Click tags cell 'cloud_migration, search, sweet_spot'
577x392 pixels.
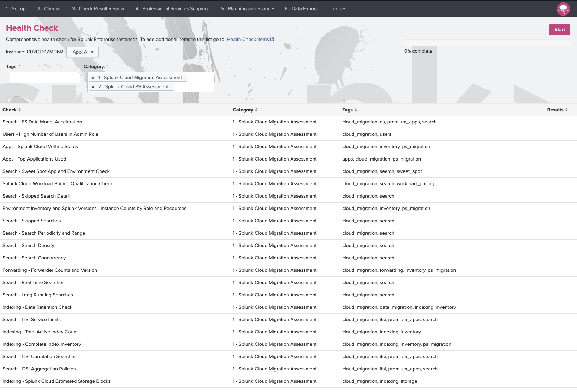[x=382, y=171]
